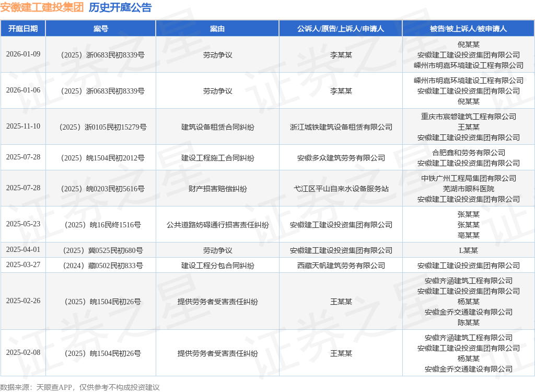Click defendant 倪某某 in 2026-01-09 row
Screen dimensions: 535x392
point(469,44)
